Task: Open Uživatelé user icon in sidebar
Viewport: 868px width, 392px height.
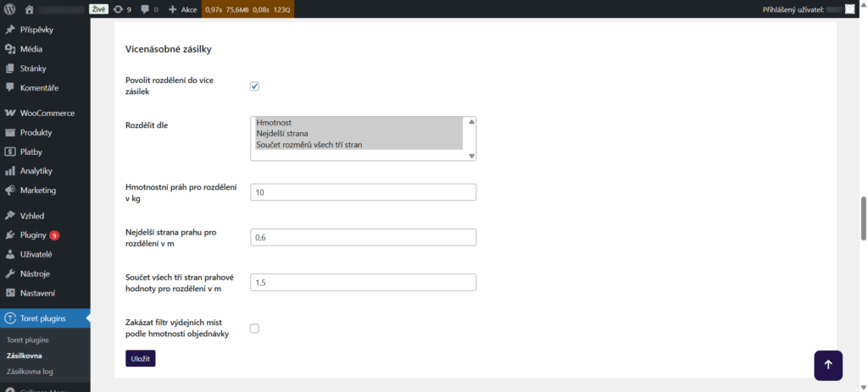Action: [10, 255]
